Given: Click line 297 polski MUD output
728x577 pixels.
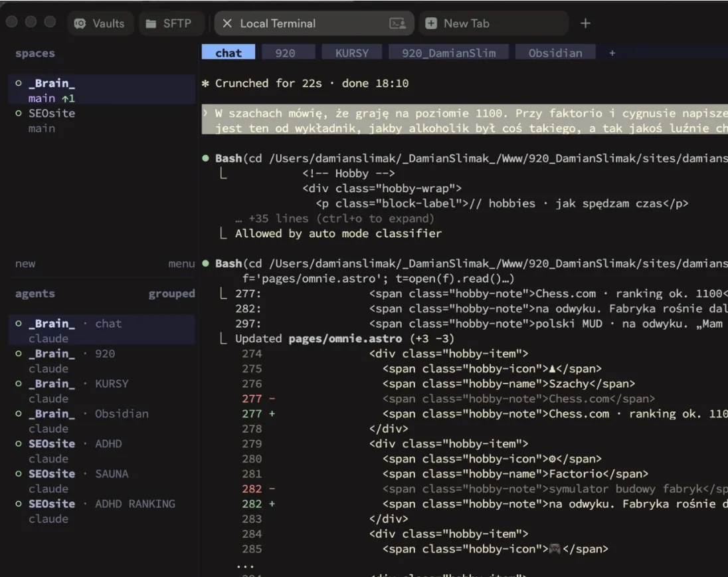Looking at the screenshot, I should (482, 324).
